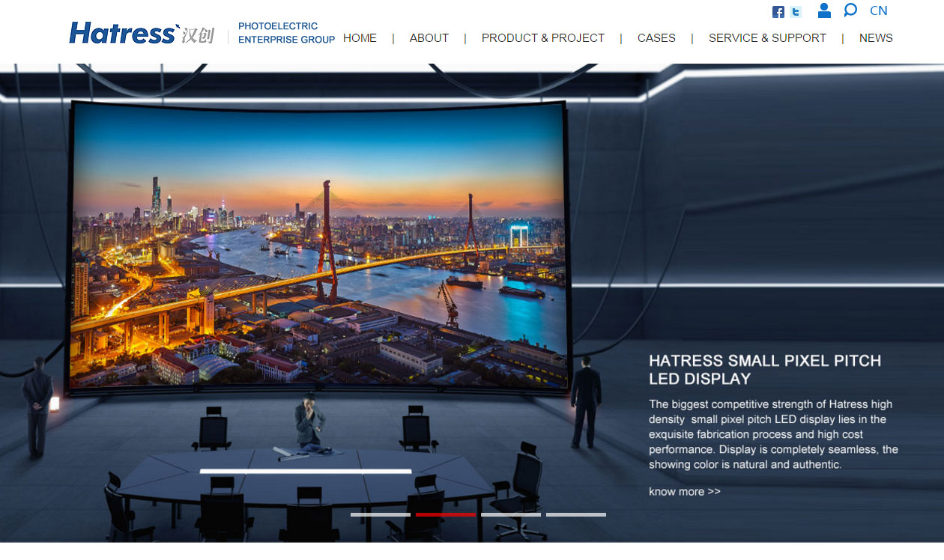Click the user account icon
This screenshot has width=944, height=560.
pos(824,10)
